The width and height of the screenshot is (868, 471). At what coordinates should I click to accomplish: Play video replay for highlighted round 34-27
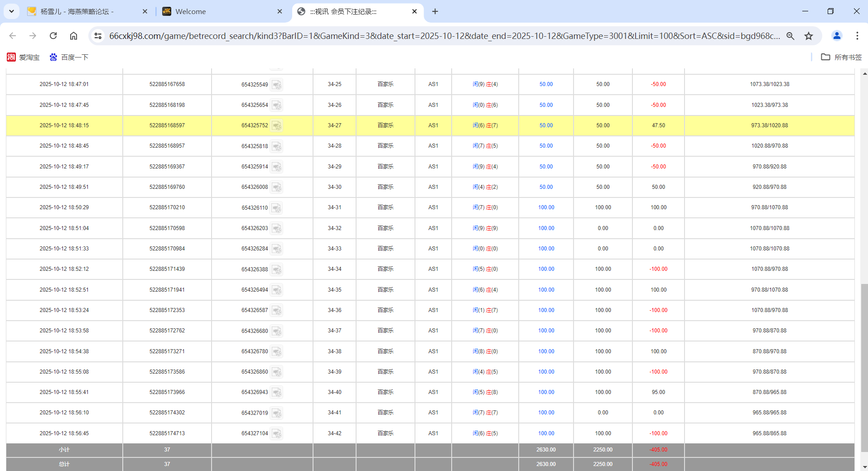[277, 125]
